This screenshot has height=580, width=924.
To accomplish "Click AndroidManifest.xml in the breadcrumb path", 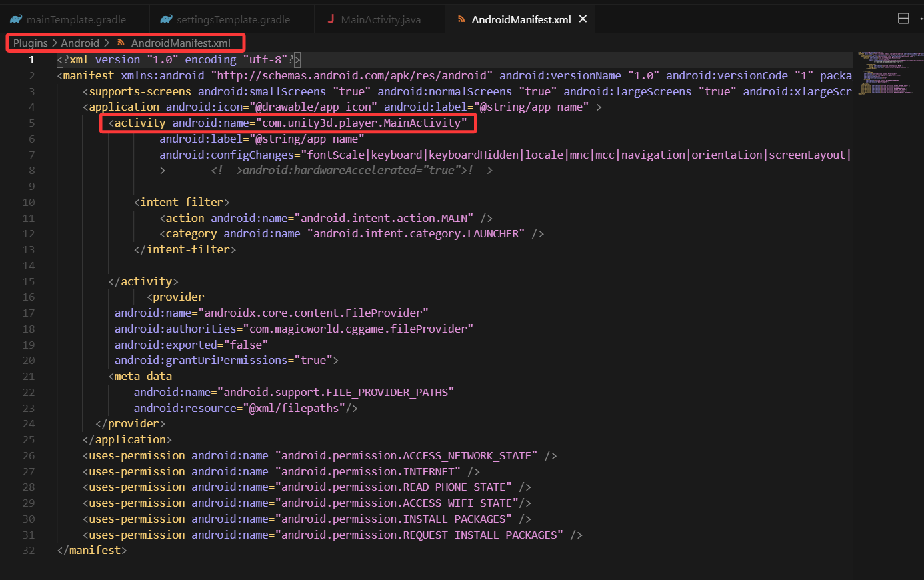I will (x=181, y=43).
